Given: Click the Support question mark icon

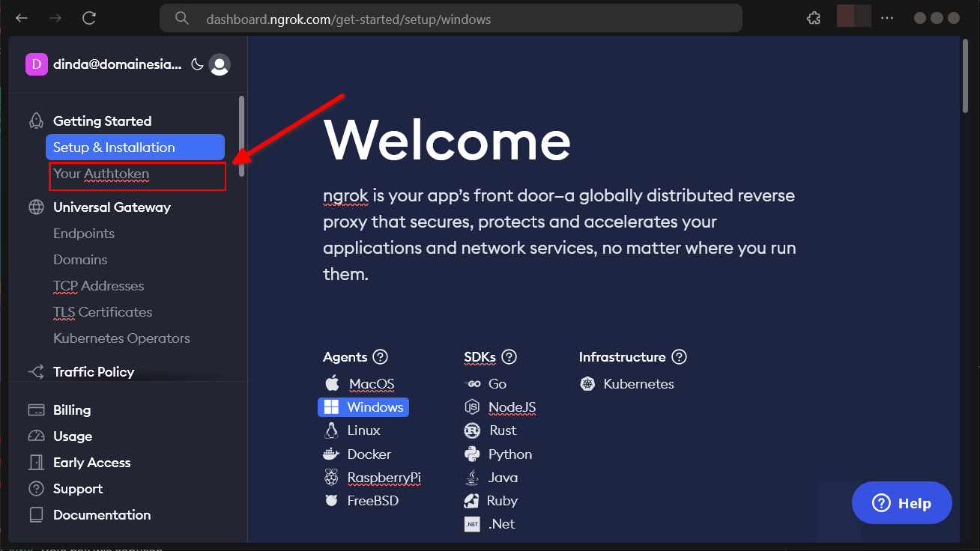Looking at the screenshot, I should pyautogui.click(x=36, y=489).
